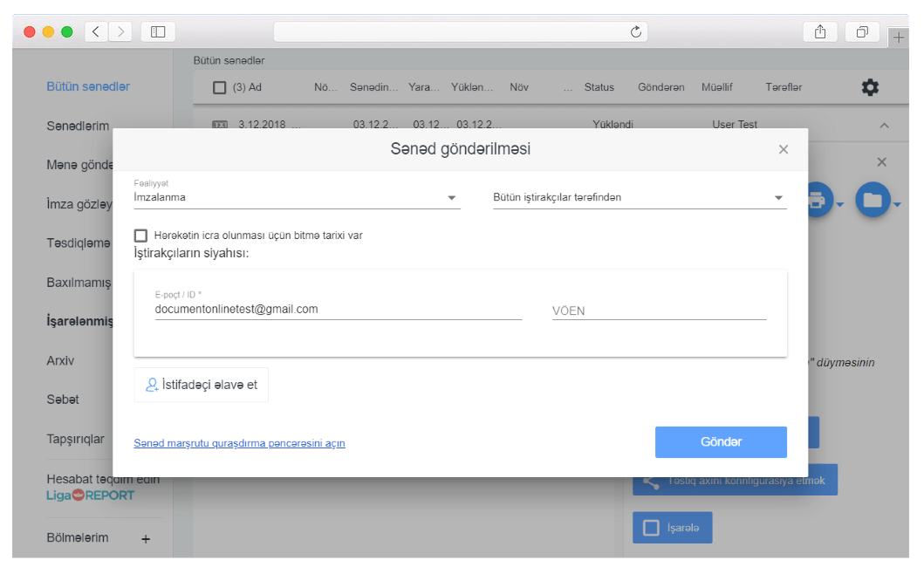Select Arxiv in the sidebar
Screen dimensions: 924x567
[x=60, y=360]
